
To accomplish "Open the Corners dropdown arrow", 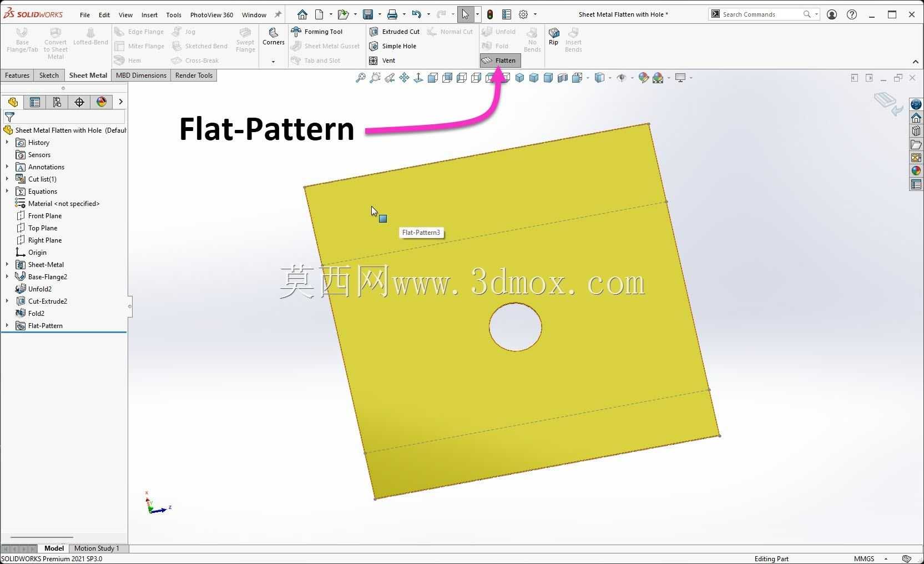I will [x=273, y=62].
